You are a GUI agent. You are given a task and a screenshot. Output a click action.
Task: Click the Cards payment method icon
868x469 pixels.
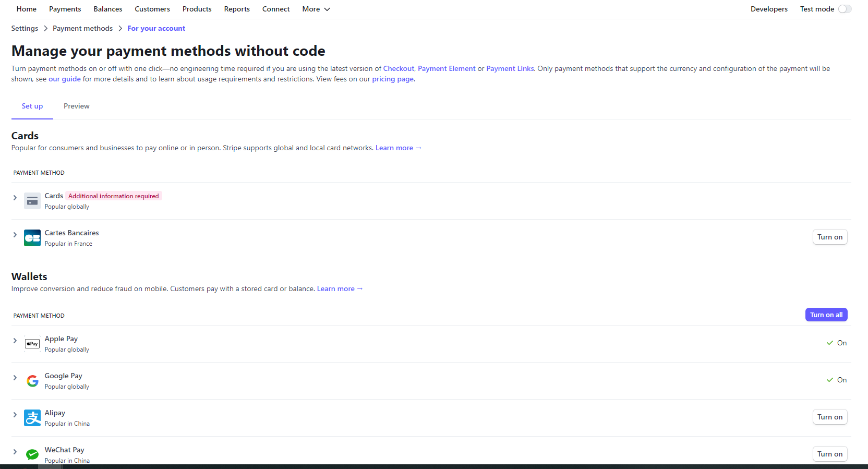click(32, 201)
